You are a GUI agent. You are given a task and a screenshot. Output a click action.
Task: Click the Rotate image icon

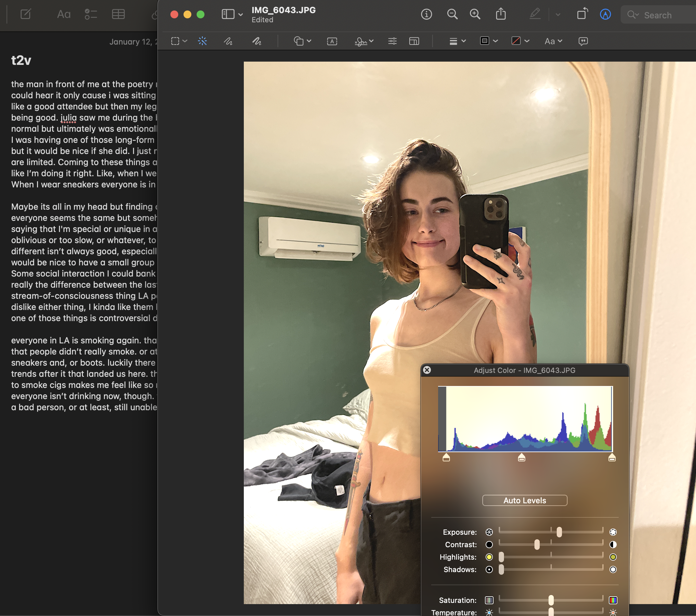tap(582, 14)
